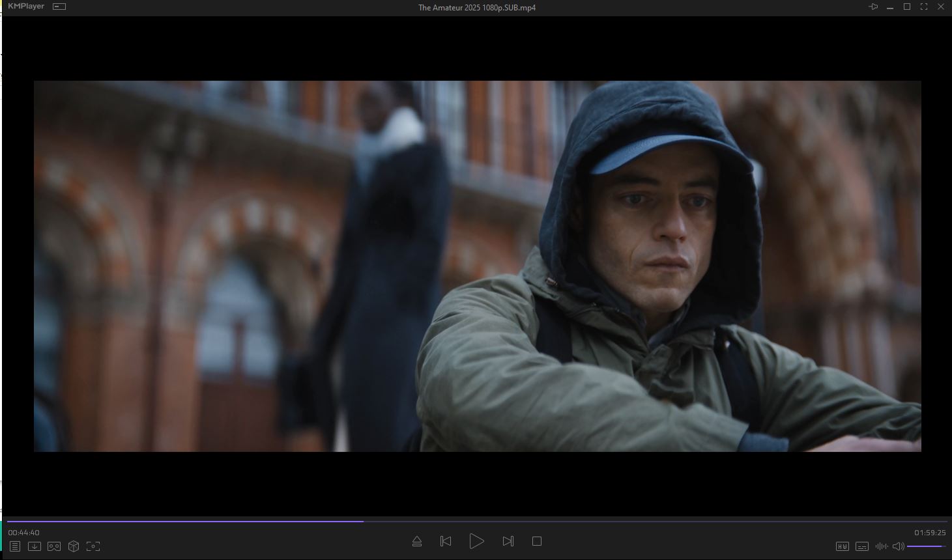Stop the video playback
Image resolution: width=952 pixels, height=560 pixels.
(537, 541)
